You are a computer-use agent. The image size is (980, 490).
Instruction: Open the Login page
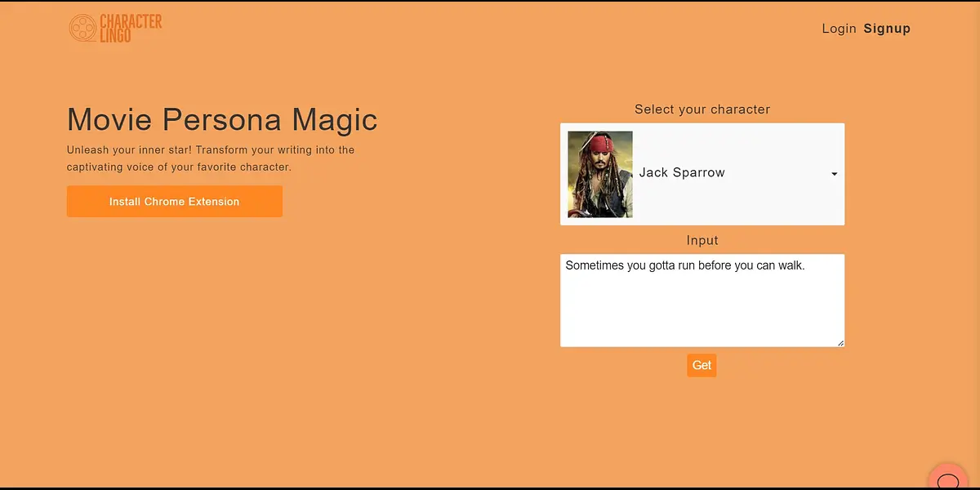point(839,29)
